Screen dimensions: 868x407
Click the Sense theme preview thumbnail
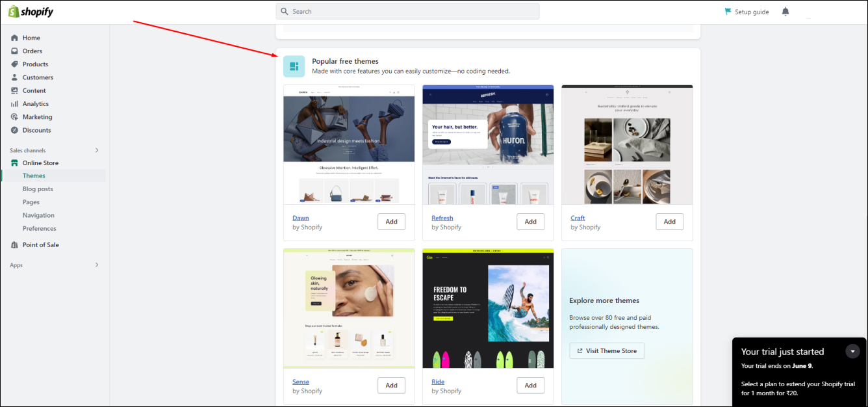[349, 308]
